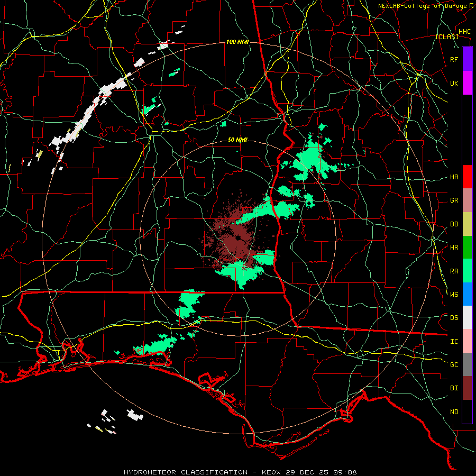This screenshot has height=476, width=476.
Task: Click the HR legend label
Action: coord(454,248)
